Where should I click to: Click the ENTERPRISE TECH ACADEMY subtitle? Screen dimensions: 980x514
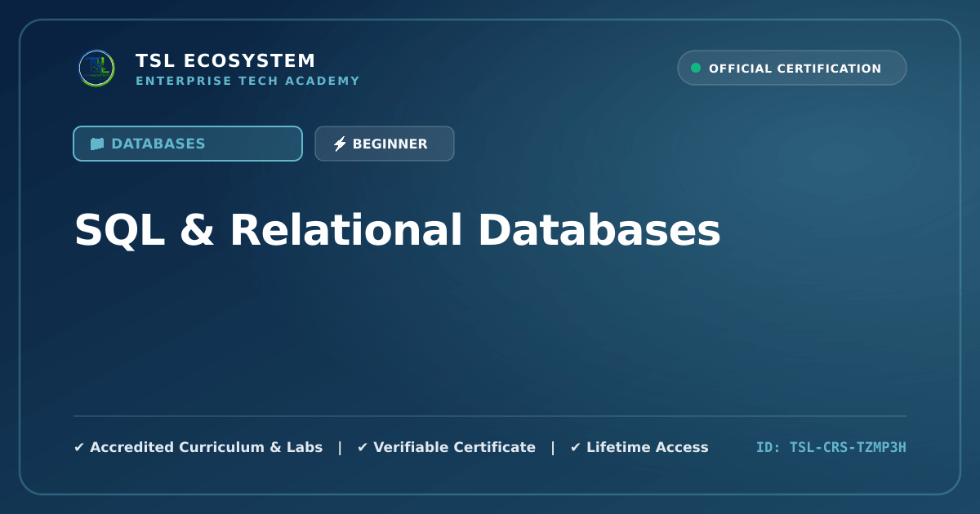pos(247,81)
